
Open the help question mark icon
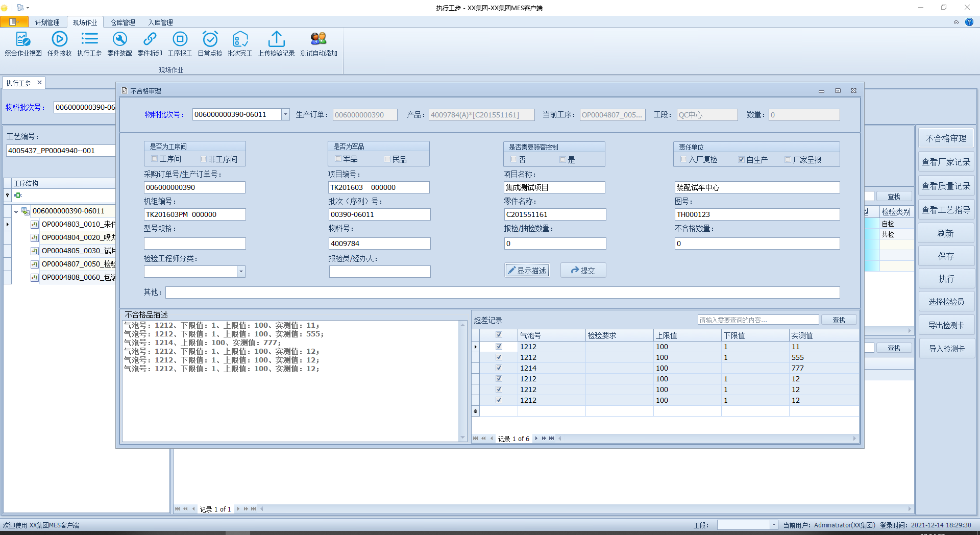tap(969, 22)
